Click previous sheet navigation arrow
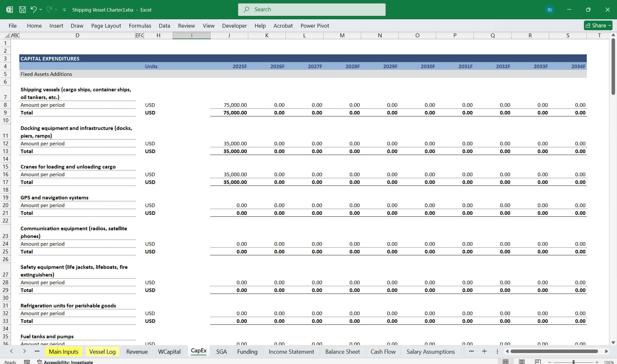The width and height of the screenshot is (617, 364). pos(12,351)
